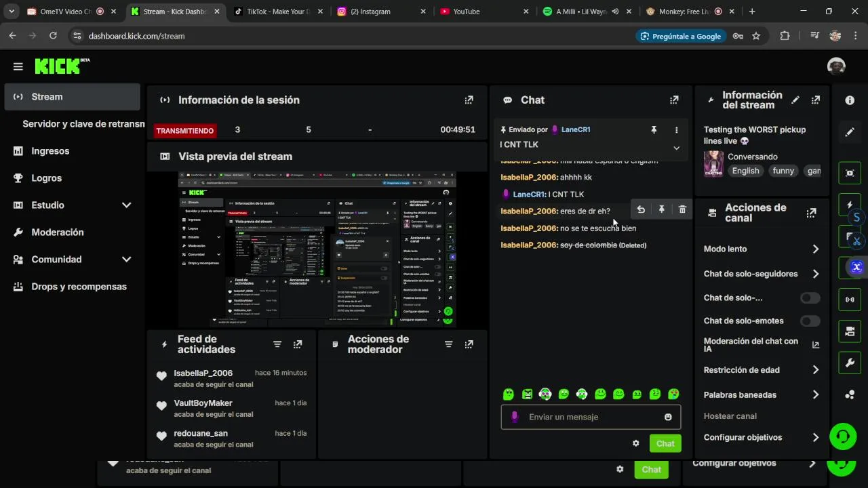Screen dimensions: 868x488
Task: Open the hamburger menu beside Kick logo
Action: (18, 66)
